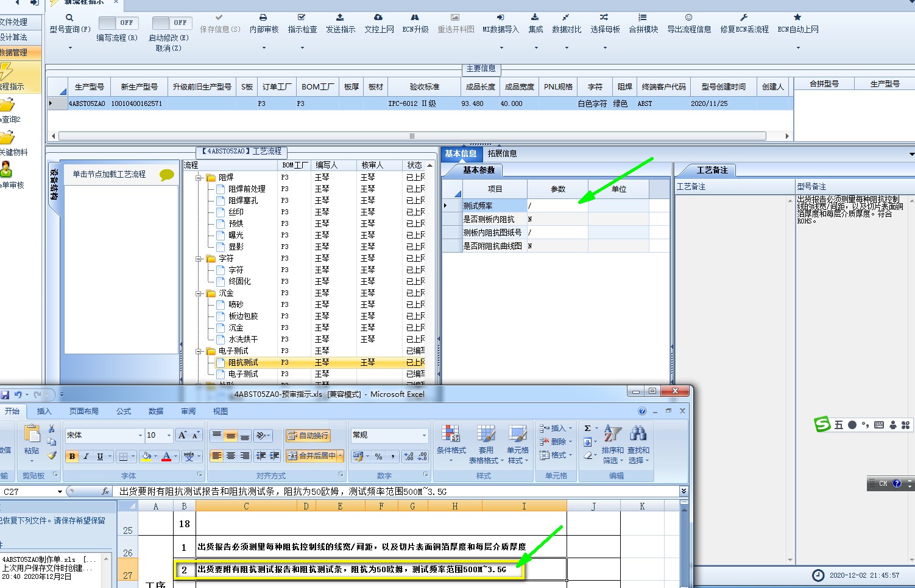This screenshot has width=915, height=588.
Task: Collapse the 沉金 tree folder
Action: click(199, 293)
